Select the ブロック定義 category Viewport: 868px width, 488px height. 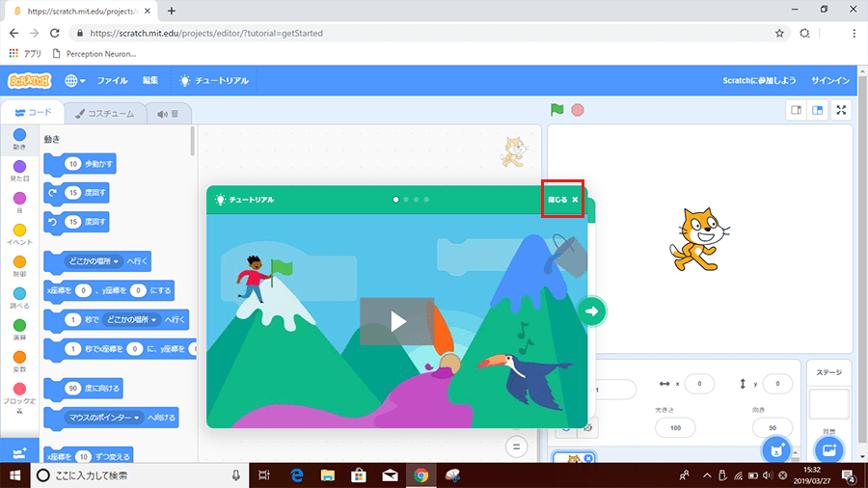pyautogui.click(x=19, y=397)
